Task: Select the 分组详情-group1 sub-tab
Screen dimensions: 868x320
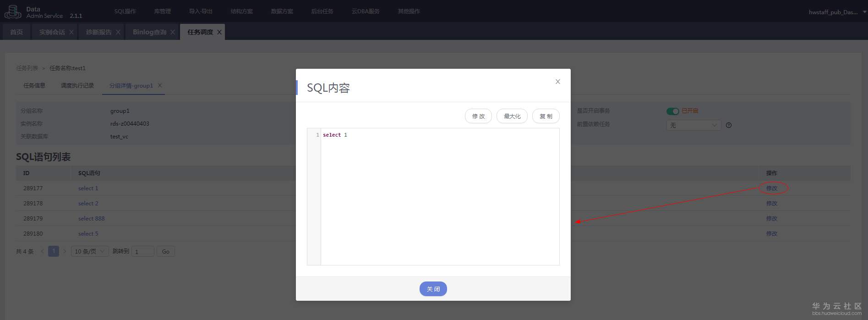Action: pyautogui.click(x=131, y=86)
